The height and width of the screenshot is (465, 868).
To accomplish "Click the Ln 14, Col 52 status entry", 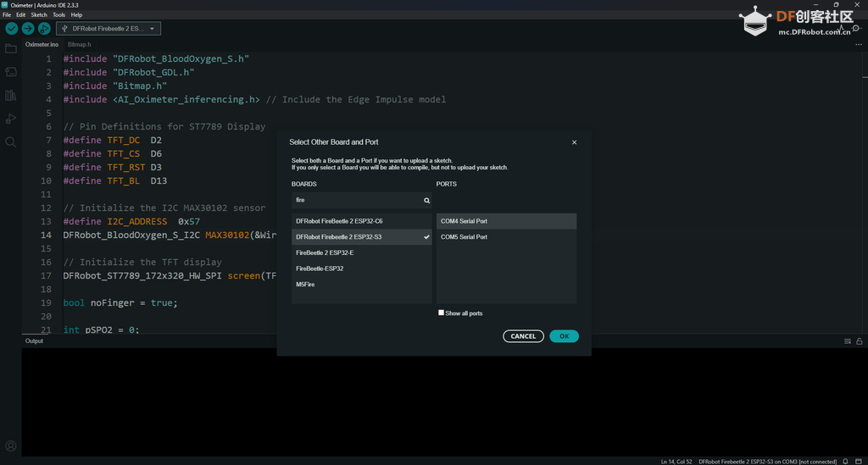I will (676, 462).
